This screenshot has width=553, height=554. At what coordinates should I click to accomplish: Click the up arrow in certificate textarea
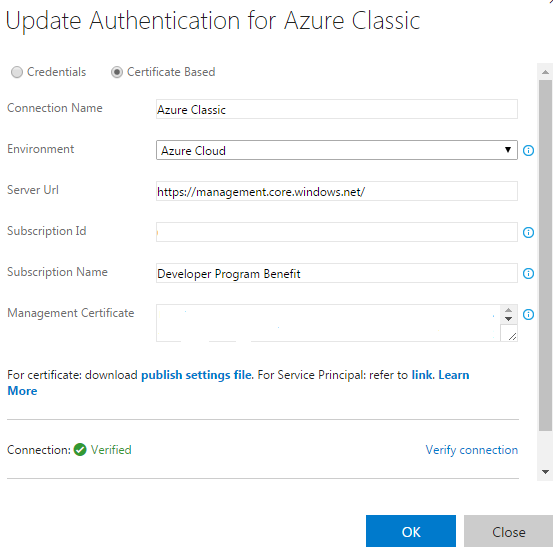click(x=508, y=310)
